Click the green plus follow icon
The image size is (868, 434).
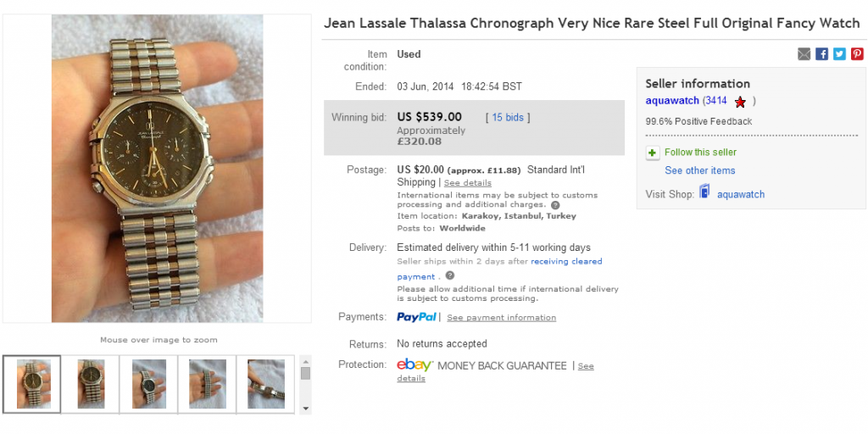[x=652, y=153]
